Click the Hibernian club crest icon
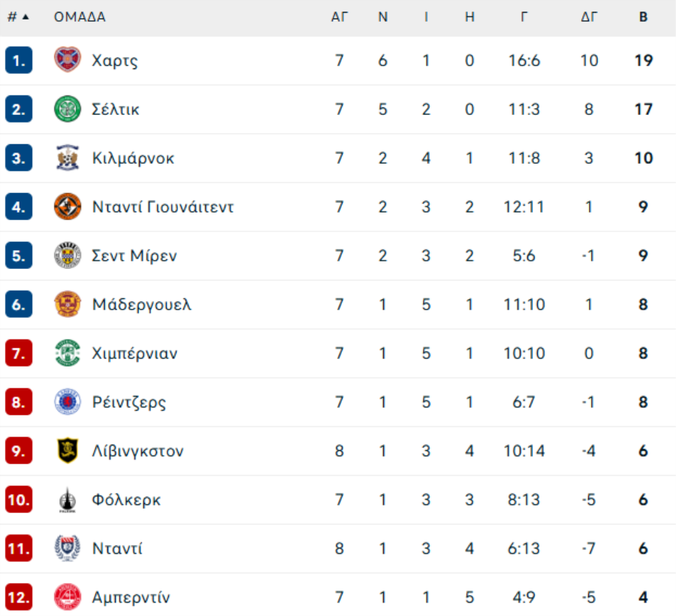This screenshot has height=616, width=676. (68, 353)
